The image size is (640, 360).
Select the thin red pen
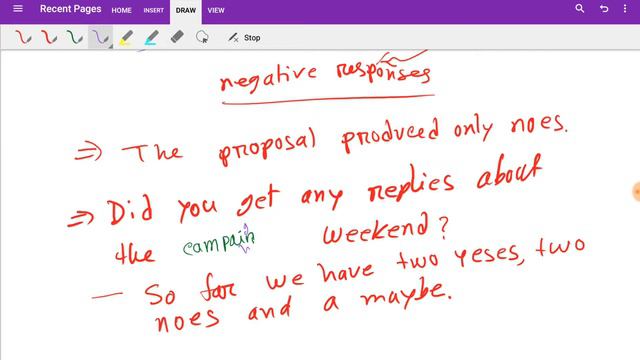click(23, 37)
